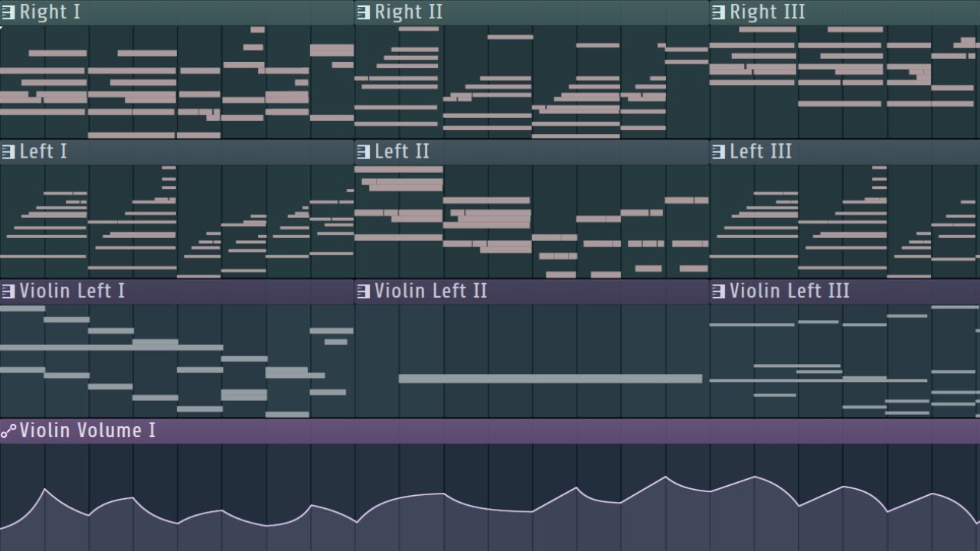Click the long sustained note in Violin Left II
Screen dimensions: 980x551
pos(550,378)
